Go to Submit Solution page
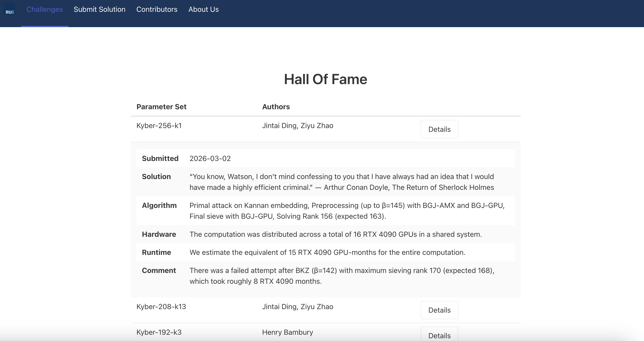 click(x=99, y=10)
